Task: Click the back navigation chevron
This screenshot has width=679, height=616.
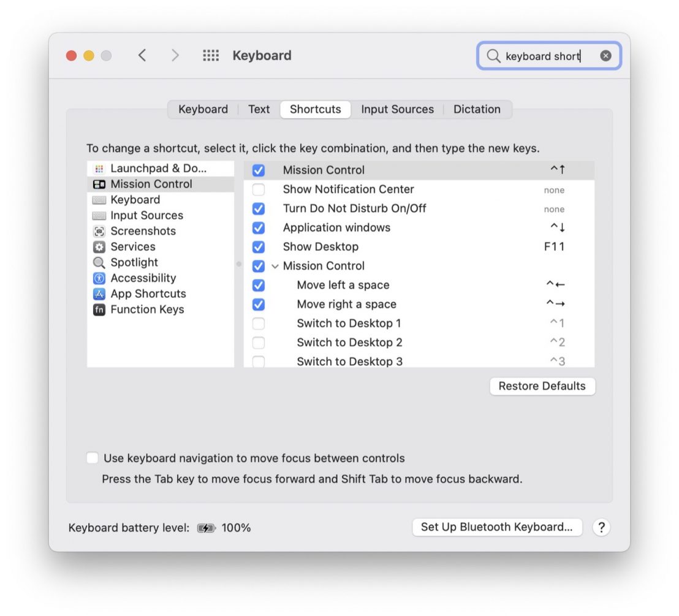Action: (142, 55)
